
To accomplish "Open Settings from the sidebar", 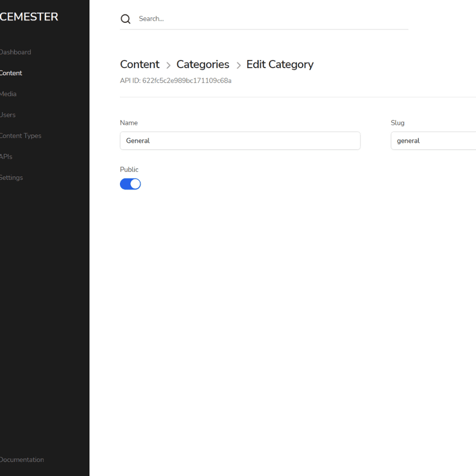I will click(x=11, y=178).
